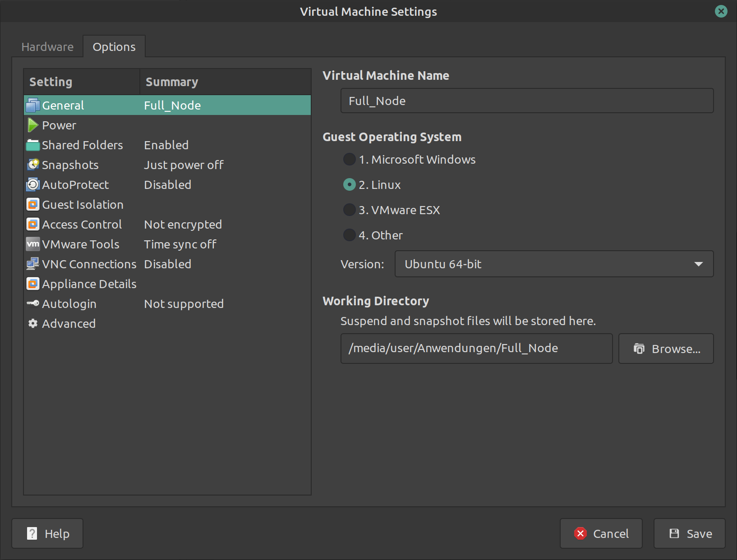This screenshot has height=560, width=737.
Task: Select the Options tab
Action: (114, 46)
